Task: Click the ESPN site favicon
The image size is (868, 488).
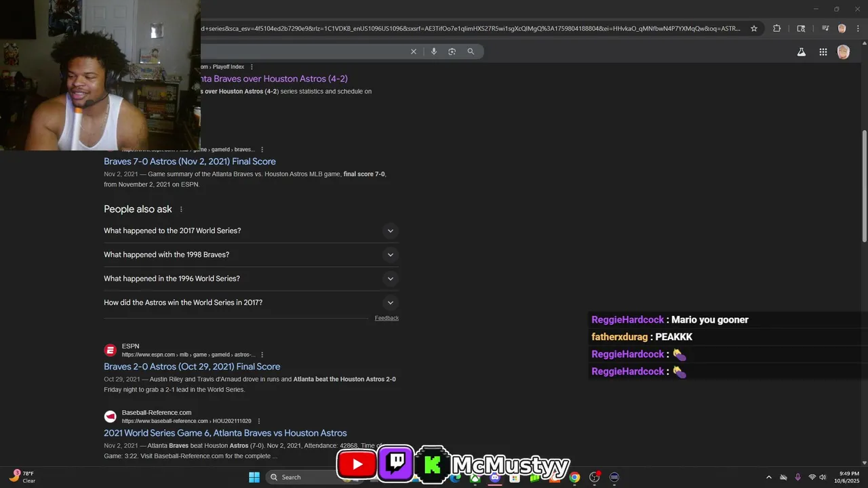Action: 110,350
